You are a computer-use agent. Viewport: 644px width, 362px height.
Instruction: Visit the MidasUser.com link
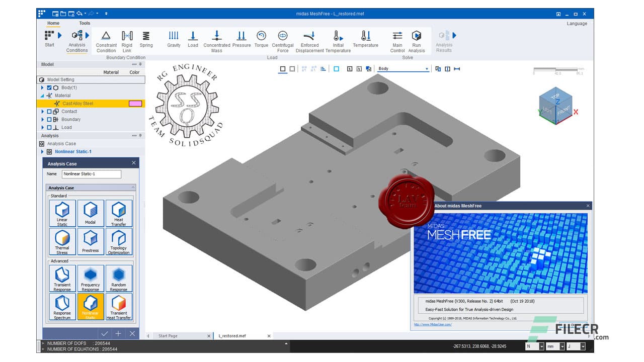pyautogui.click(x=433, y=325)
